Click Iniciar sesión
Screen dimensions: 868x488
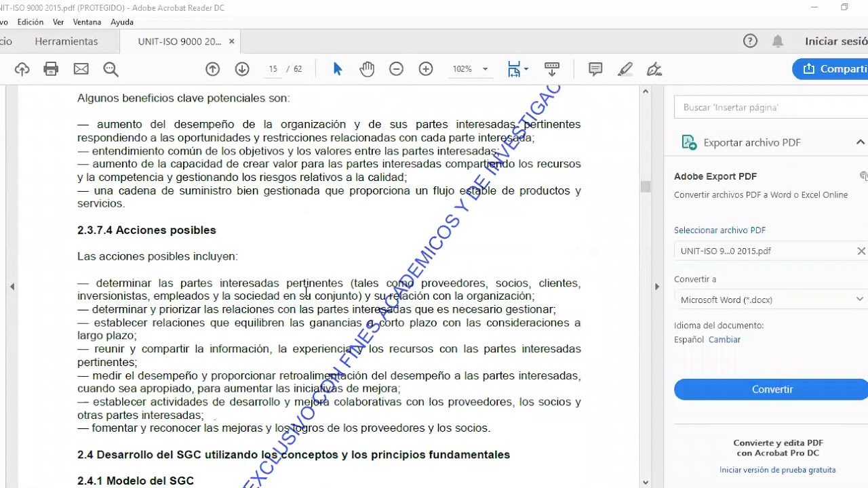coord(836,41)
